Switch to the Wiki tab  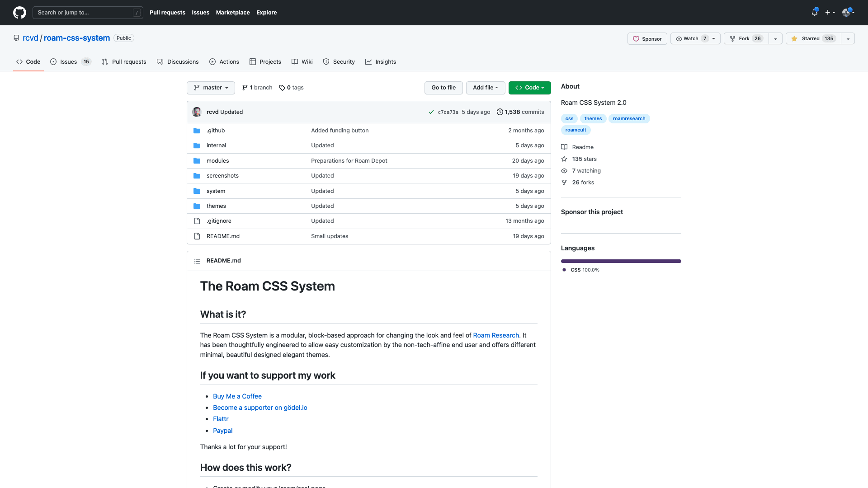tap(302, 62)
